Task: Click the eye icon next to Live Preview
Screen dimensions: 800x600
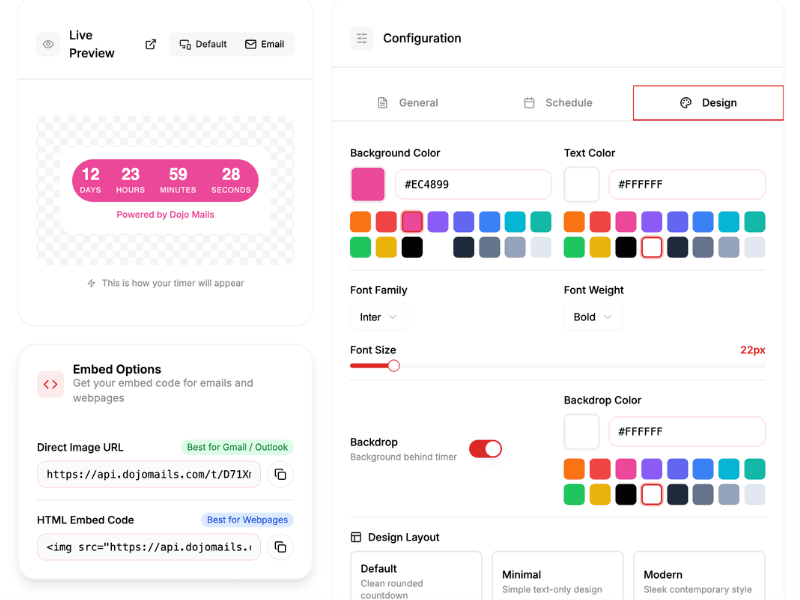Action: tap(48, 44)
